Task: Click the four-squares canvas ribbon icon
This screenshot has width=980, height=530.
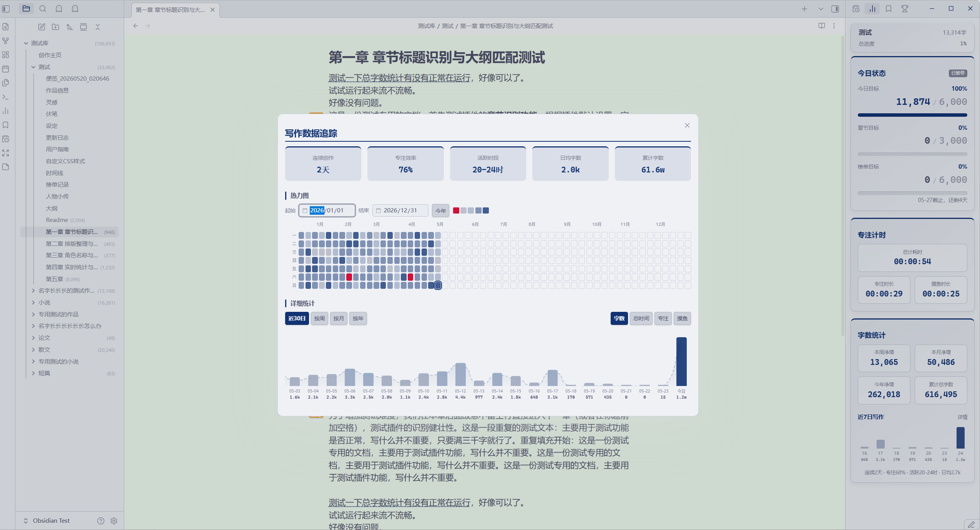Action: [6, 55]
